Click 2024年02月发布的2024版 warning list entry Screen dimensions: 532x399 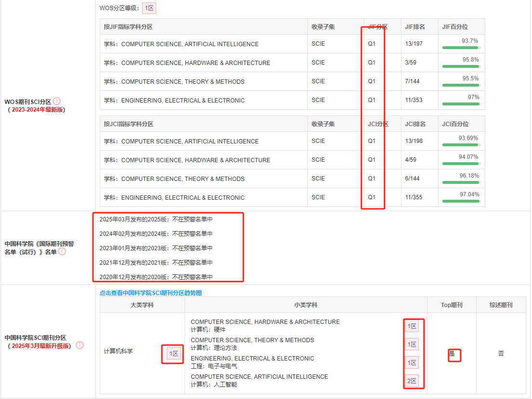click(x=156, y=234)
